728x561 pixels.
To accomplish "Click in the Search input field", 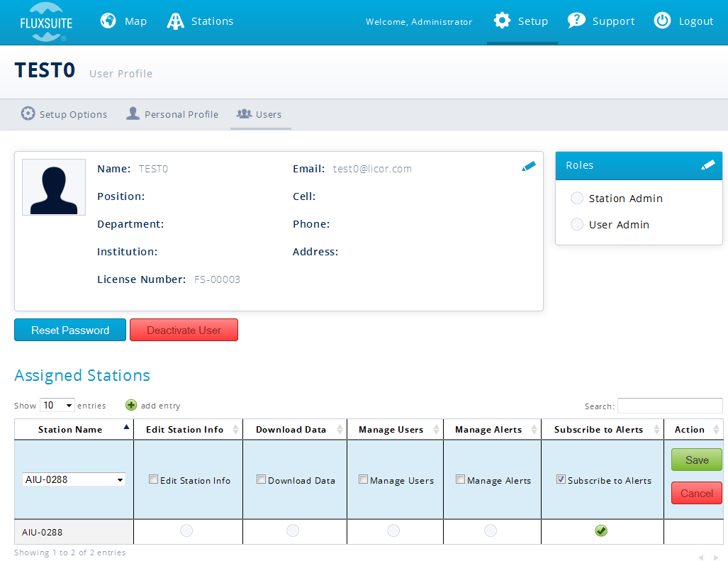I will click(670, 406).
